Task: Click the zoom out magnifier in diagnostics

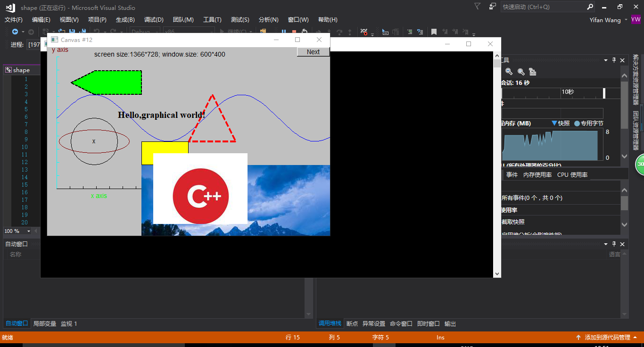Action: (521, 72)
